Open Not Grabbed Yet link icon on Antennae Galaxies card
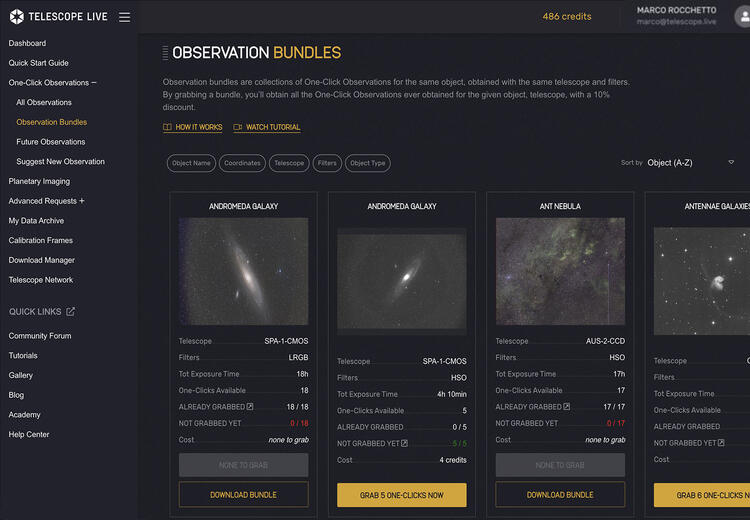Screen dimensions: 750x520 721,443
